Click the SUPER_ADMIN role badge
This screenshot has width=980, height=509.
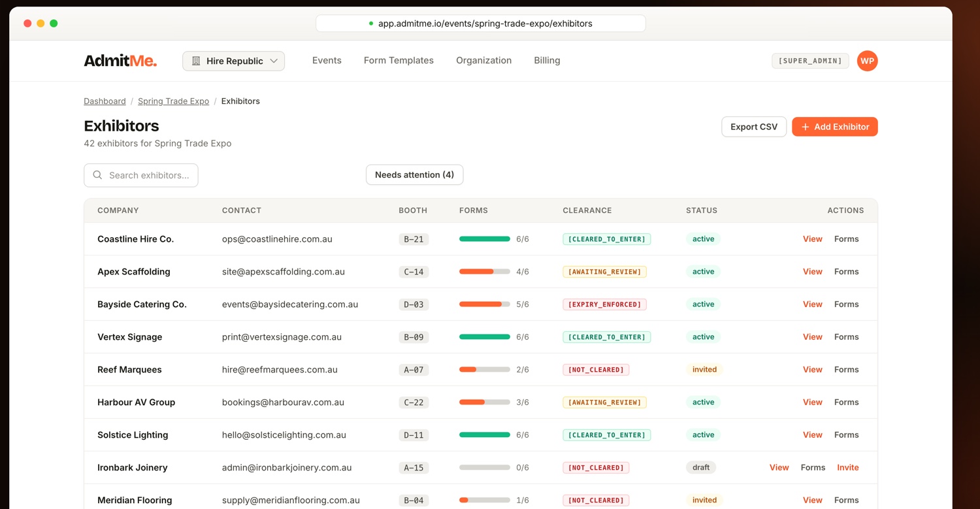coord(810,61)
